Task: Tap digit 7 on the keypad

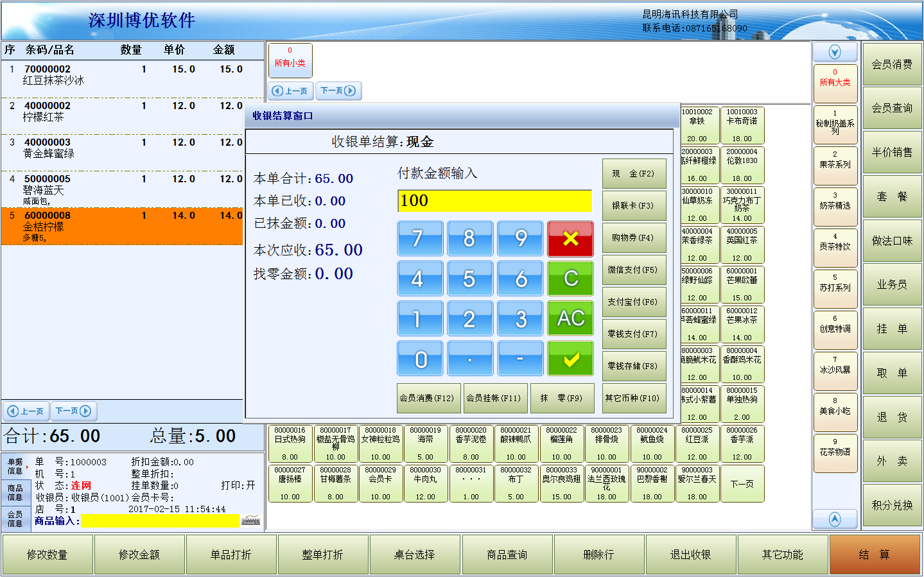Action: tap(420, 239)
